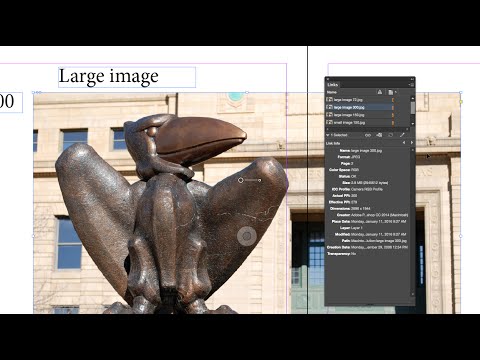Click the Format JPEG row
Image resolution: width=480 pixels, height=360 pixels.
(x=349, y=157)
